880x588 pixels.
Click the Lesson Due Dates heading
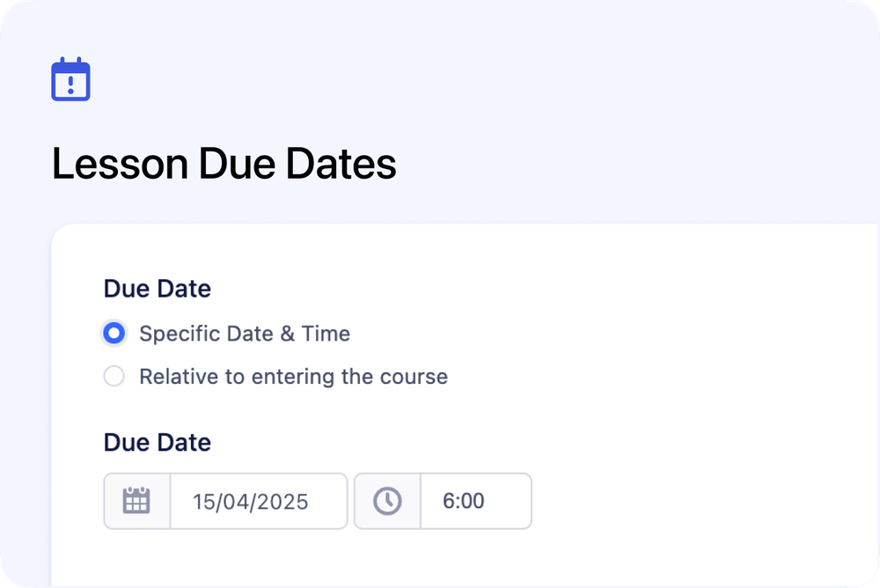224,163
